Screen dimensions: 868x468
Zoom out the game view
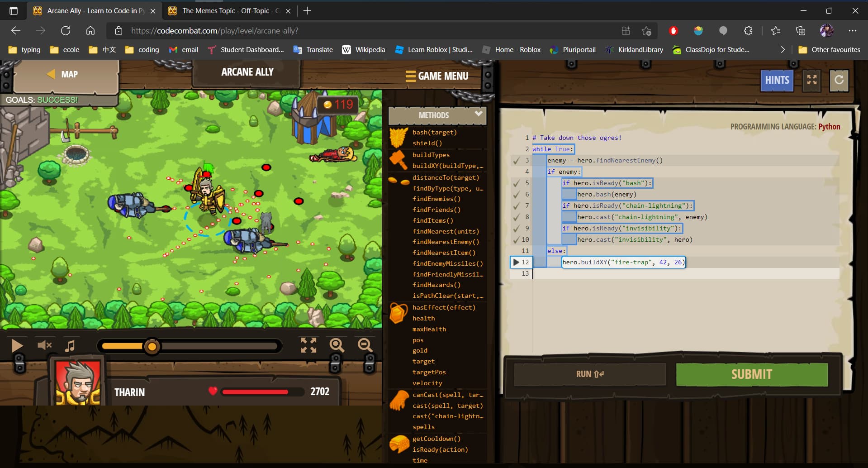pos(365,345)
